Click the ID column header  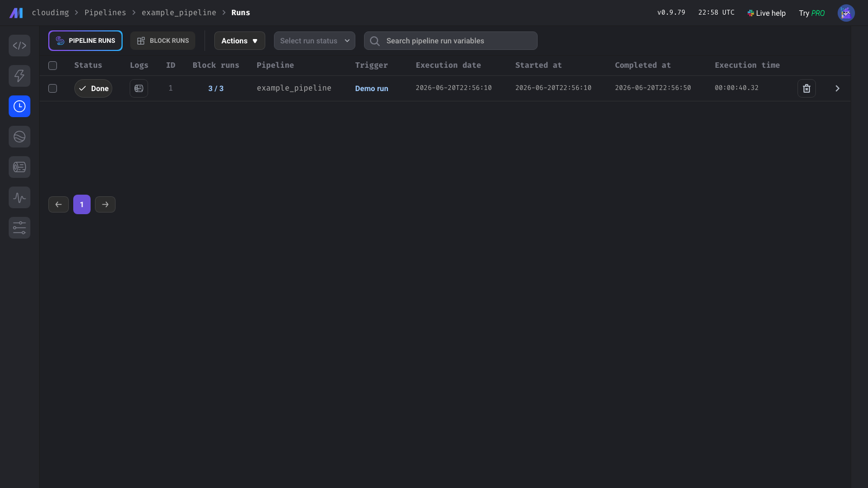(170, 65)
